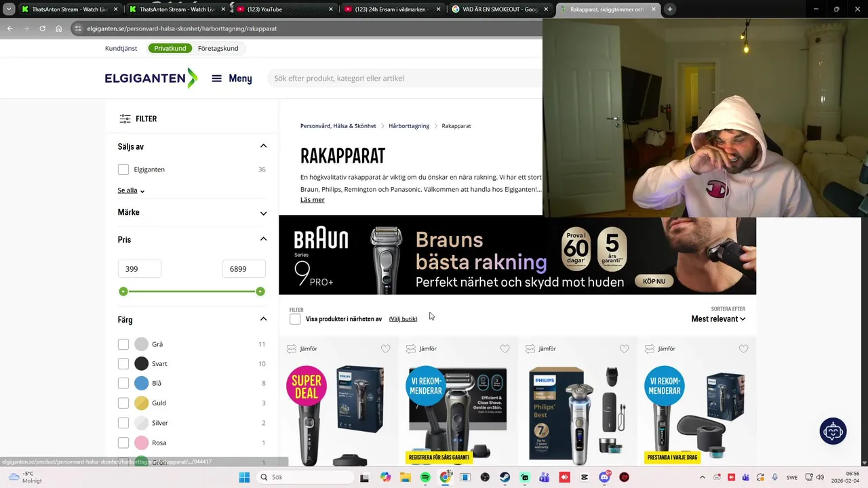The image size is (868, 488).
Task: Click the minimum price slider handle
Action: coord(123,291)
